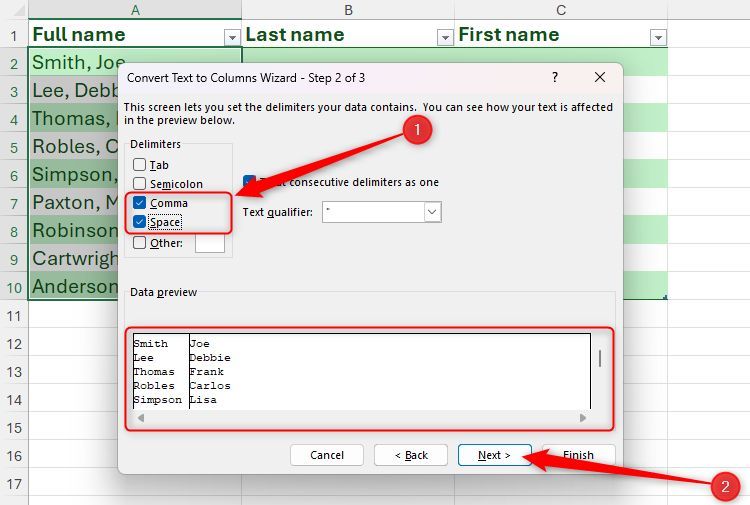Tick the Other delimiter checkbox
Image resolution: width=750 pixels, height=505 pixels.
[x=140, y=242]
